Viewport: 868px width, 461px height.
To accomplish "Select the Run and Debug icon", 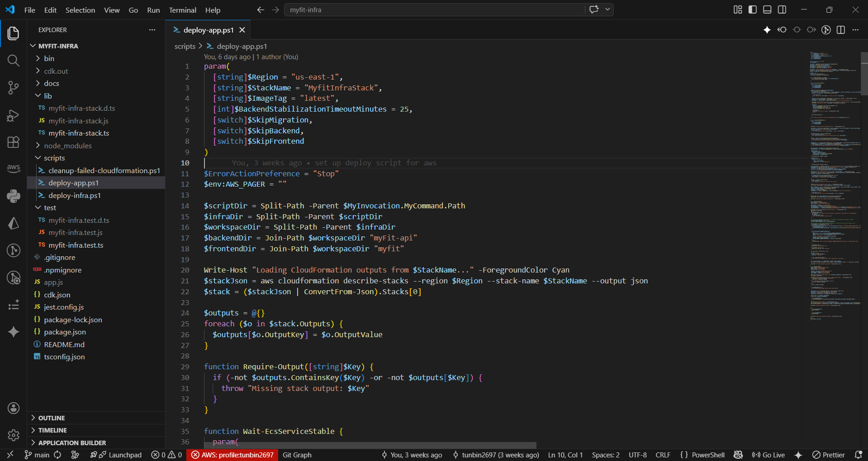I will (x=13, y=115).
